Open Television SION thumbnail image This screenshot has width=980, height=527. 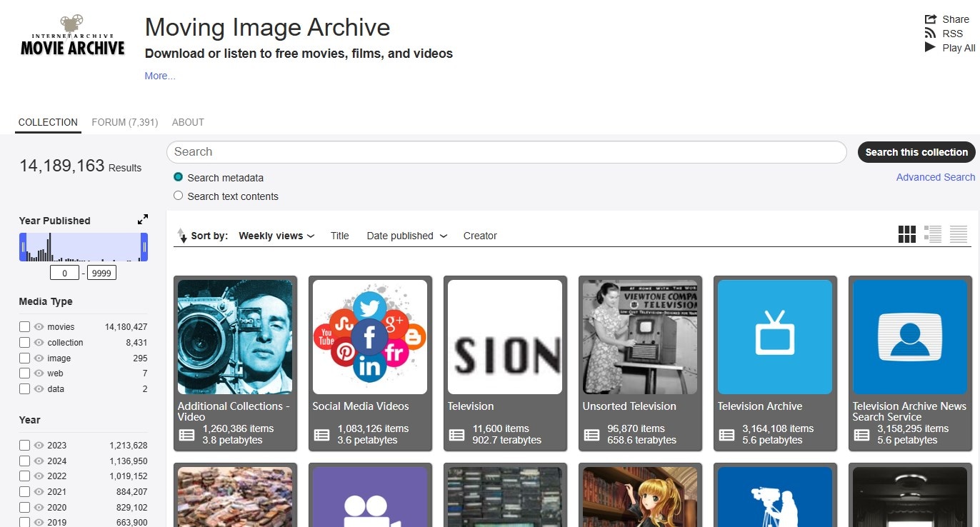(x=505, y=337)
